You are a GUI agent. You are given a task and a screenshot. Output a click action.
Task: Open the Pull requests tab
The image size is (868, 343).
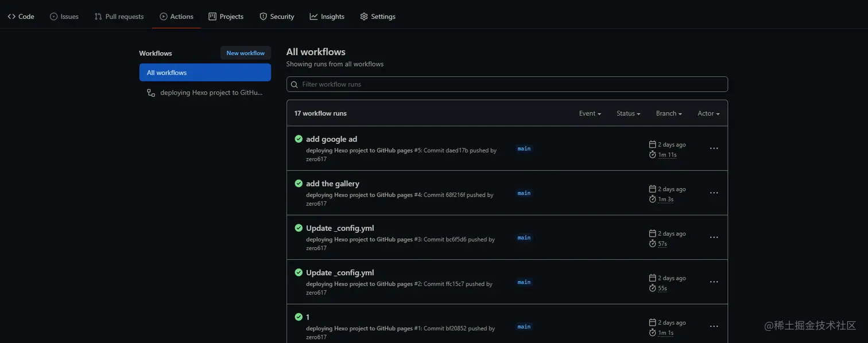[119, 17]
